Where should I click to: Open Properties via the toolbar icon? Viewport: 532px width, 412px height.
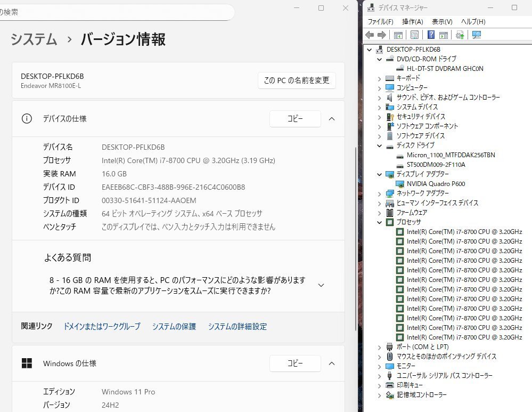pos(414,35)
